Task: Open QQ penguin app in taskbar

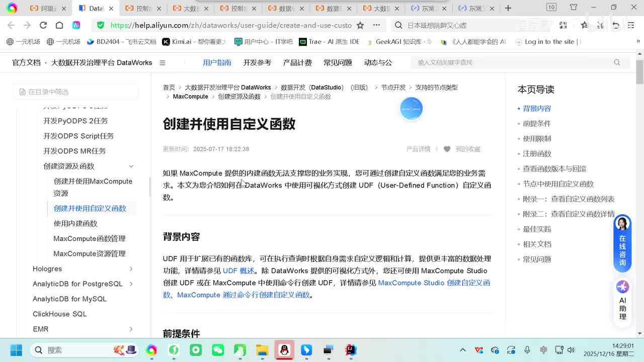Action: point(284,350)
